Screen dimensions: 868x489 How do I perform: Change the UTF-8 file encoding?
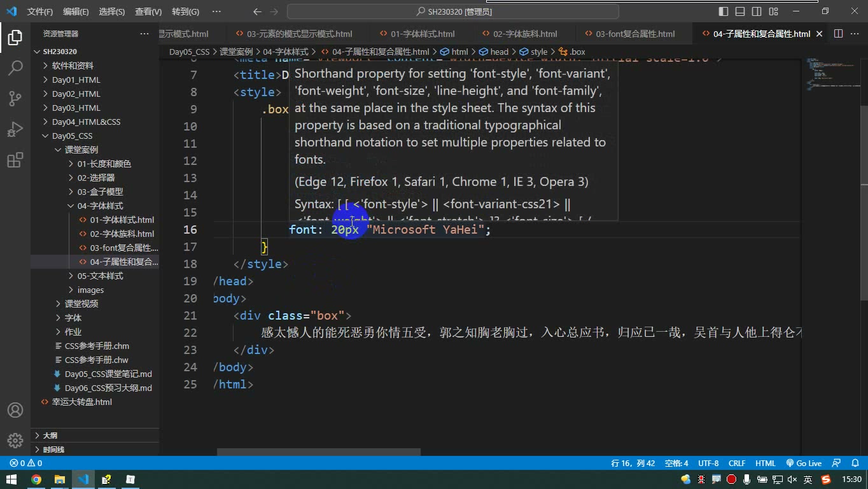(x=708, y=464)
